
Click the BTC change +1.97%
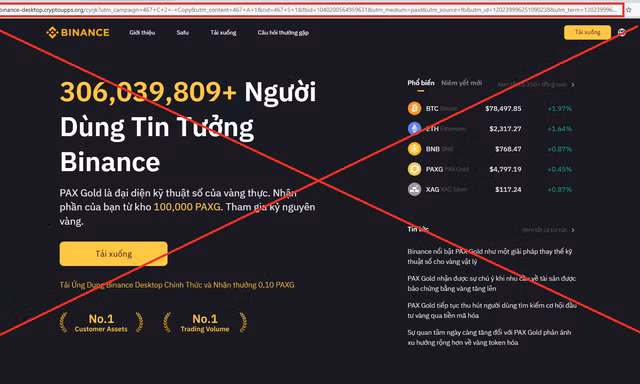click(x=560, y=109)
